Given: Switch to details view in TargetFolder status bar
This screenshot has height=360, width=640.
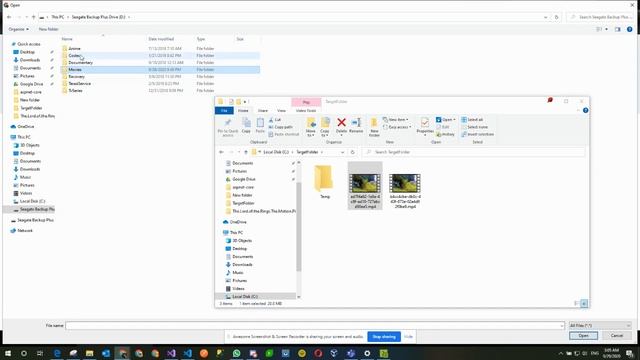Looking at the screenshot, I should coord(576,303).
